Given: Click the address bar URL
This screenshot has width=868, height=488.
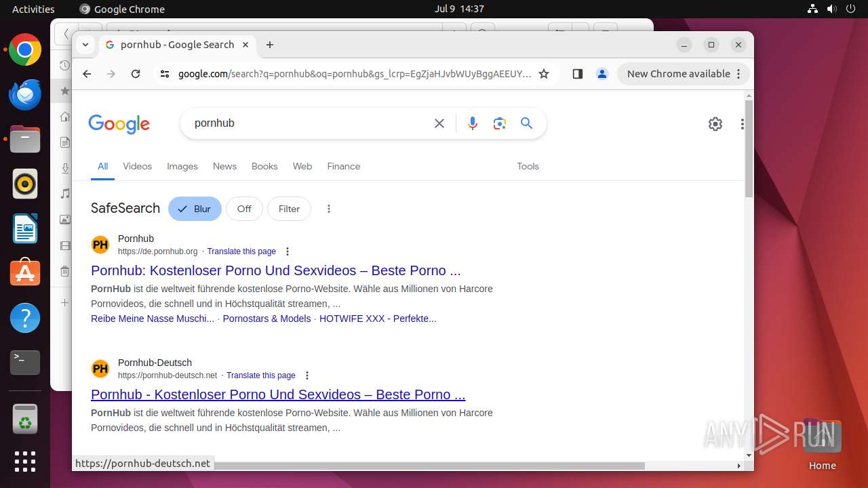Looking at the screenshot, I should point(355,74).
